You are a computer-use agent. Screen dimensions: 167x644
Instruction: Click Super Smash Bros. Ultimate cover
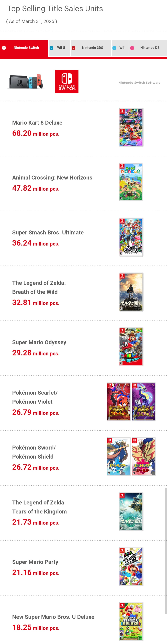[x=131, y=237]
